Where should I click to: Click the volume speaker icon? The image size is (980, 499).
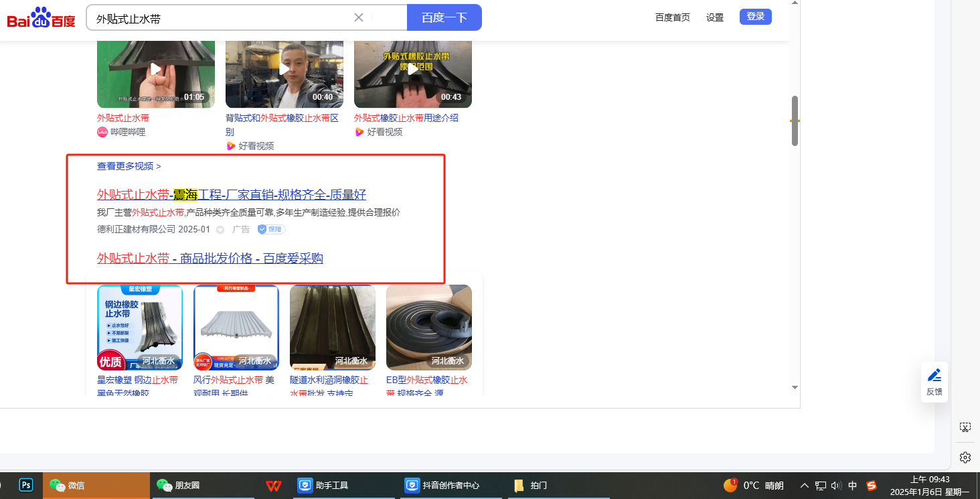(x=836, y=486)
